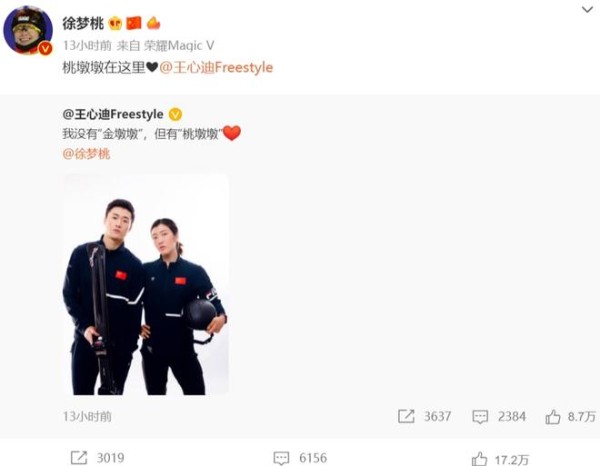The width and height of the screenshot is (600, 466).
Task: Click the Chinese flag badge icon
Action: click(x=134, y=23)
